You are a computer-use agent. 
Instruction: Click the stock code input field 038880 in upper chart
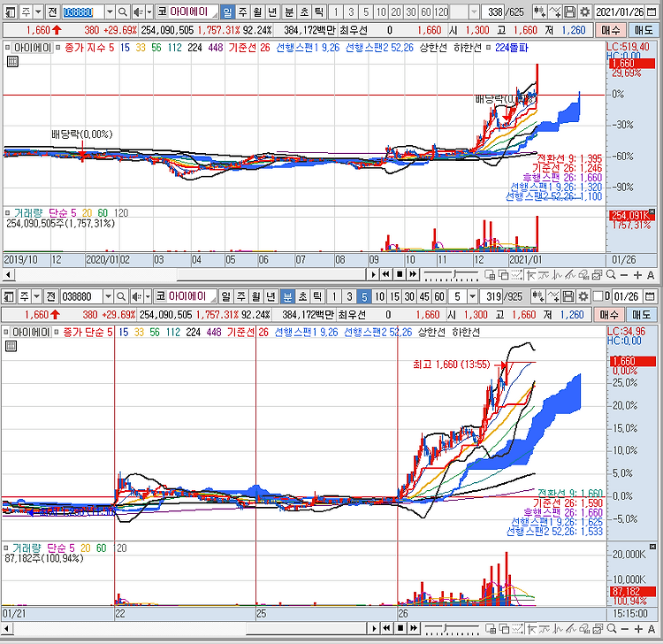(83, 11)
